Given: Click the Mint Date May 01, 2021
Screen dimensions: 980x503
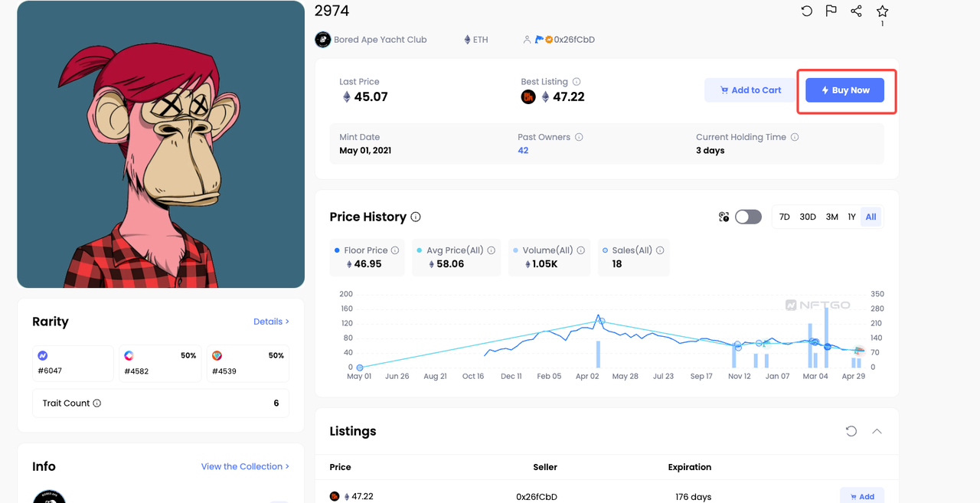Looking at the screenshot, I should click(365, 150).
